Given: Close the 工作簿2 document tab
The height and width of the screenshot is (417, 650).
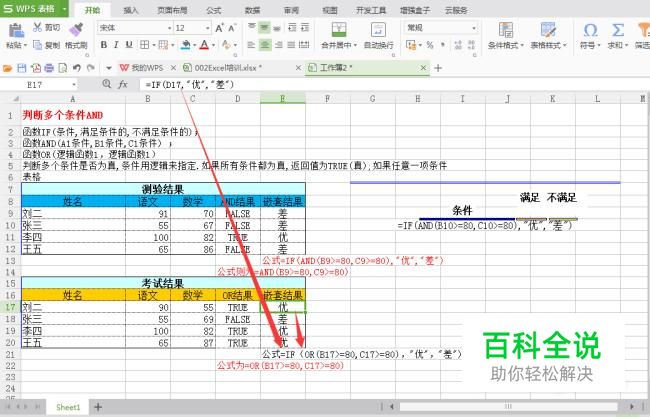Looking at the screenshot, I should pos(423,68).
